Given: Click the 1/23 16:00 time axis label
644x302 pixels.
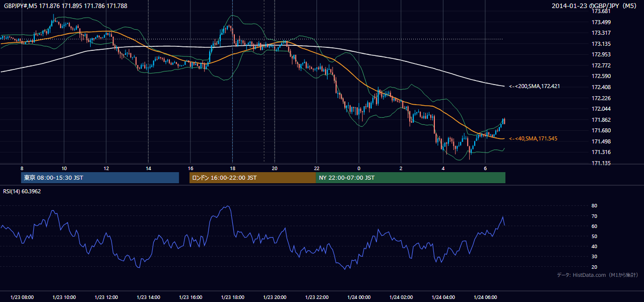Looking at the screenshot, I should [x=190, y=297].
